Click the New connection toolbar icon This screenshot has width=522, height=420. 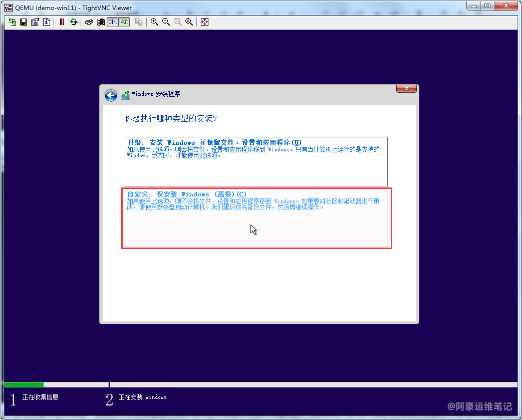(12, 22)
